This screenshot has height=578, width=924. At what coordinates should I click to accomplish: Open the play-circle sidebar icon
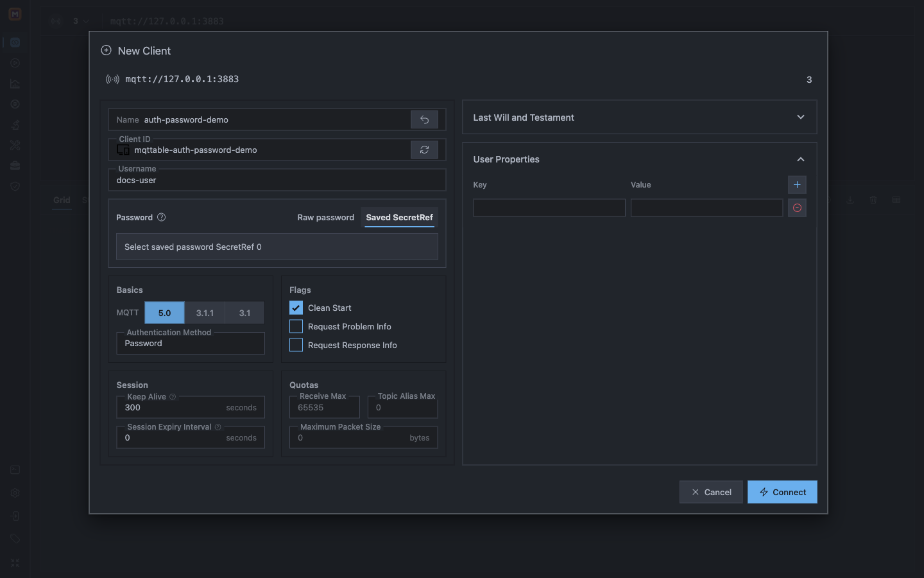(15, 63)
